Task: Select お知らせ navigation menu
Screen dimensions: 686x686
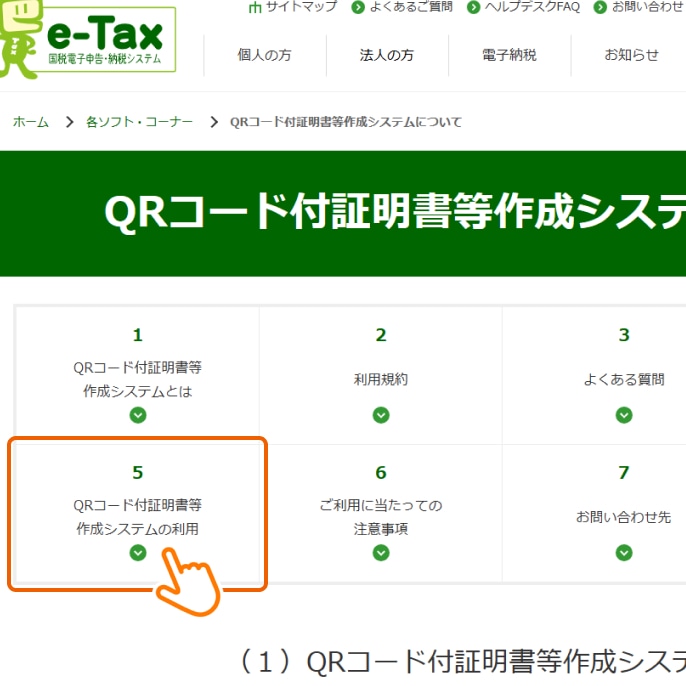Action: [x=631, y=55]
